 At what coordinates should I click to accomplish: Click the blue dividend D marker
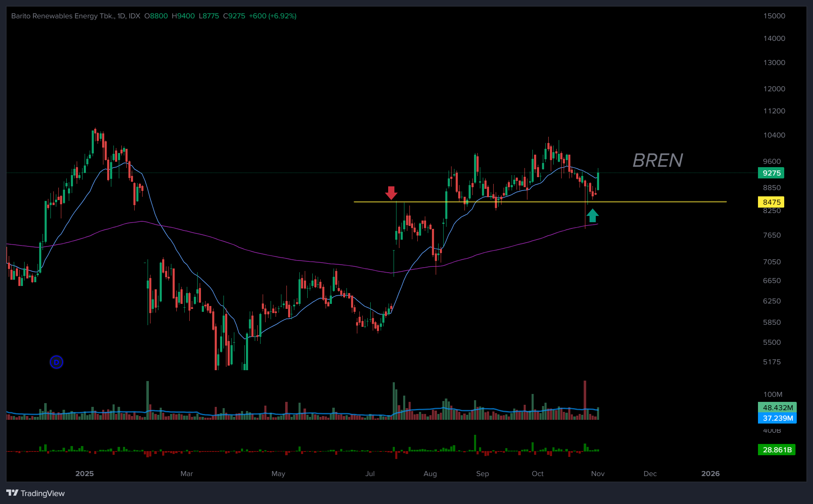(x=56, y=362)
